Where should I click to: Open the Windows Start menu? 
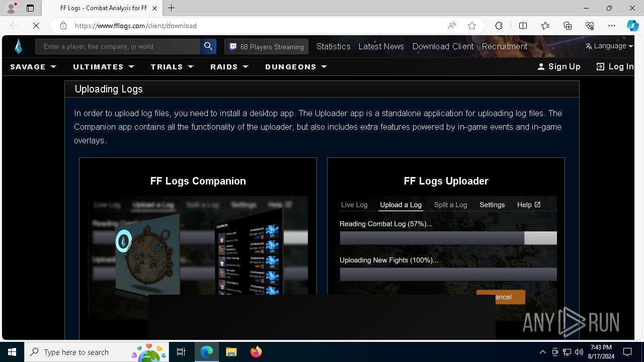click(12, 352)
